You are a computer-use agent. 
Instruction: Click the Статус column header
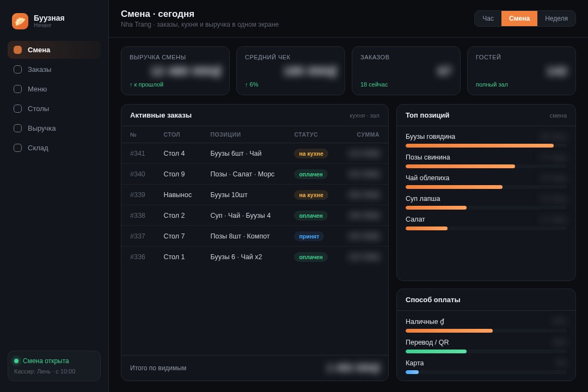tap(305, 134)
